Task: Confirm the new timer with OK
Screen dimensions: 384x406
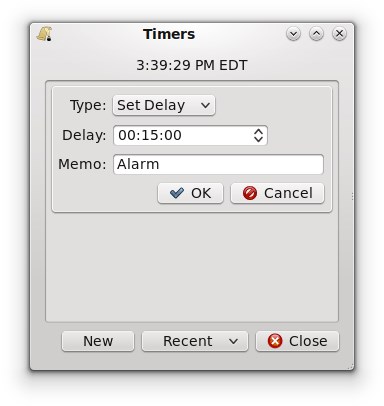Action: (x=190, y=193)
